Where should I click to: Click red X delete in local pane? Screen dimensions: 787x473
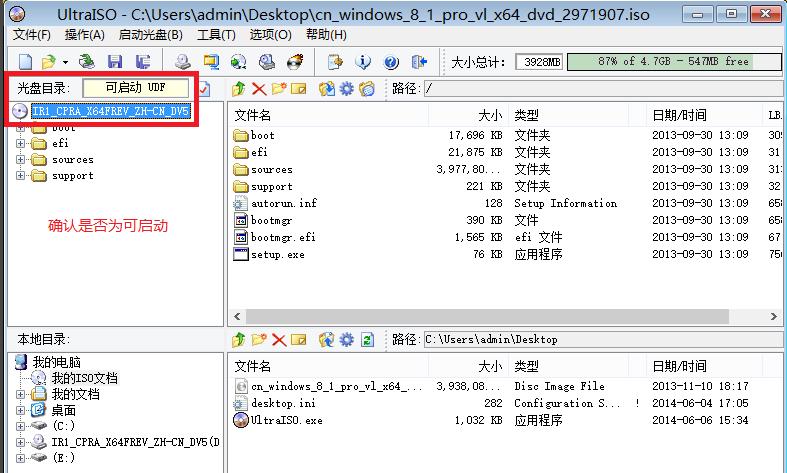[279, 340]
